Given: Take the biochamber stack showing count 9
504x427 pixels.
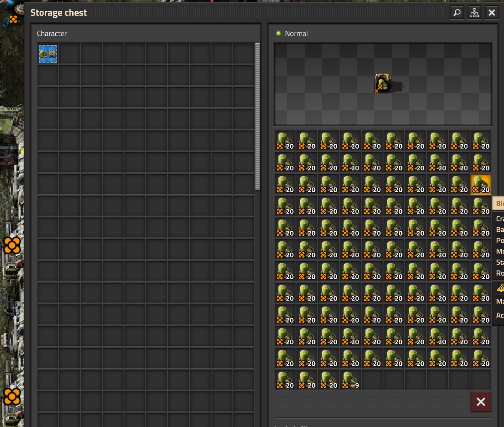Looking at the screenshot, I should 350,380.
